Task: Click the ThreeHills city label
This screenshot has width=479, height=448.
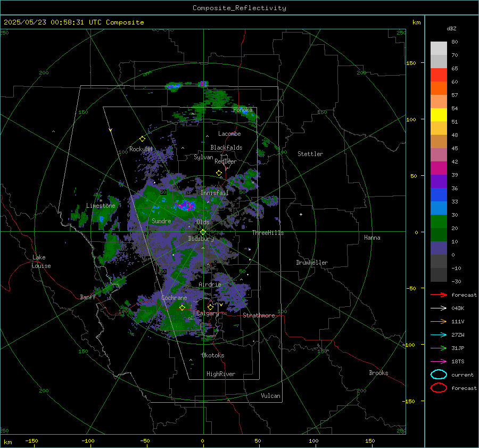Action: coord(268,233)
